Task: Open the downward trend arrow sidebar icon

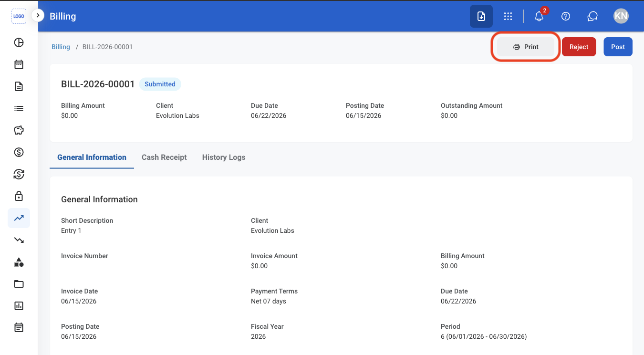Action: click(x=19, y=240)
